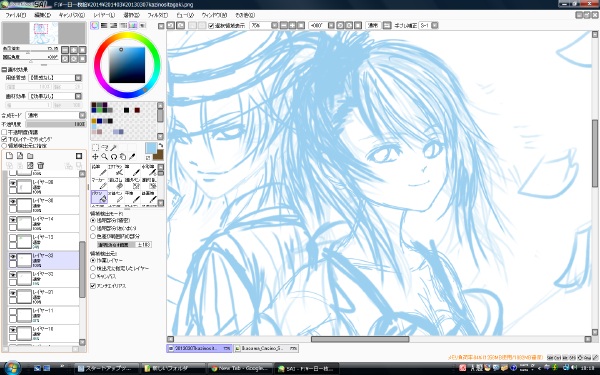Click the 不透明度 100% opacity slider
Screen dimensions: 600x375
coord(56,124)
